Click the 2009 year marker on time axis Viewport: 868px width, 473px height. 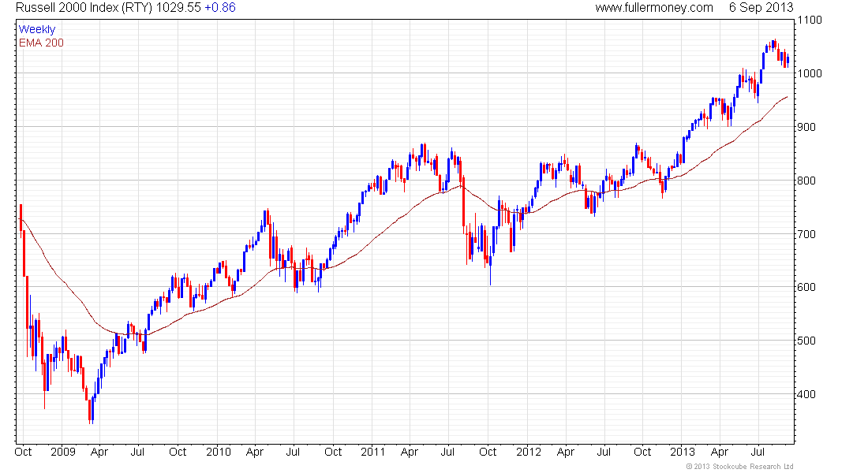coord(62,452)
